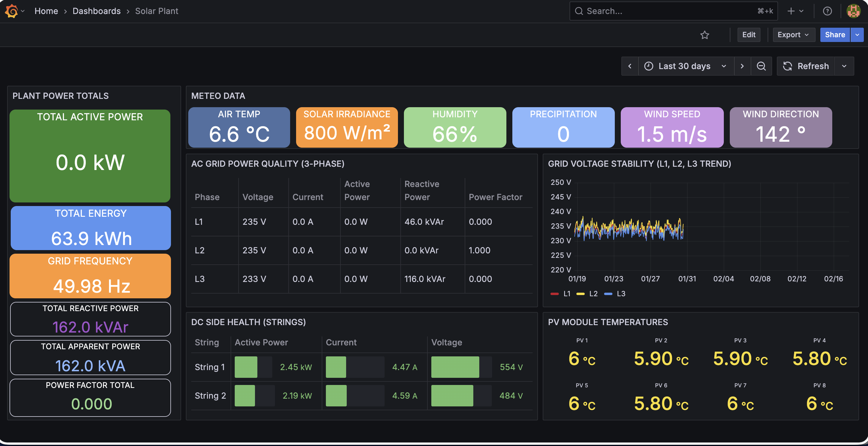Click the blue Share button
The height and width of the screenshot is (446, 868).
pyautogui.click(x=835, y=35)
